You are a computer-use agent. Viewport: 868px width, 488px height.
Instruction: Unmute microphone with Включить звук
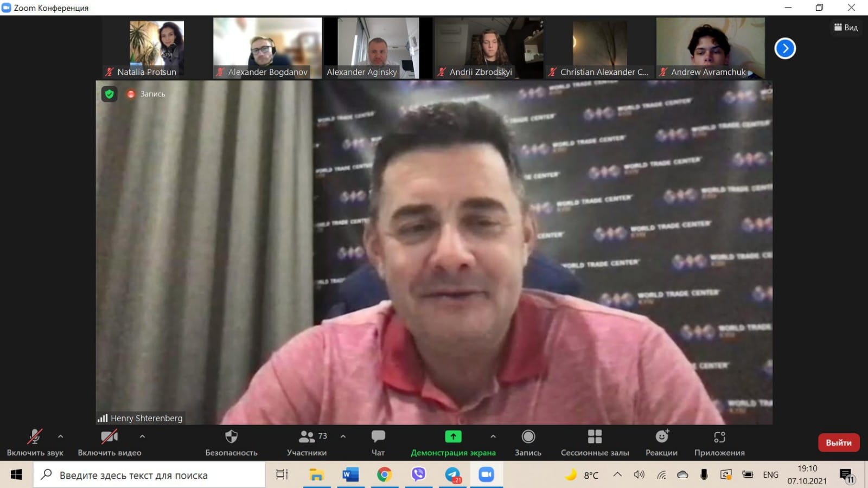[35, 437]
